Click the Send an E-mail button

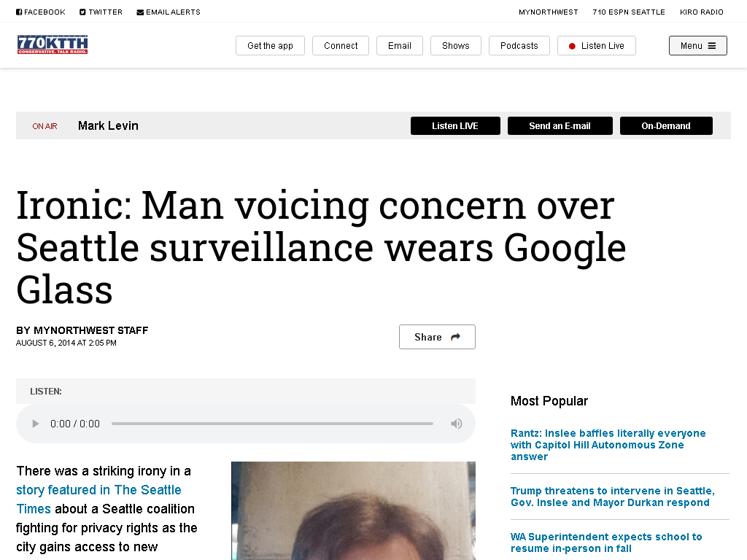click(x=560, y=125)
